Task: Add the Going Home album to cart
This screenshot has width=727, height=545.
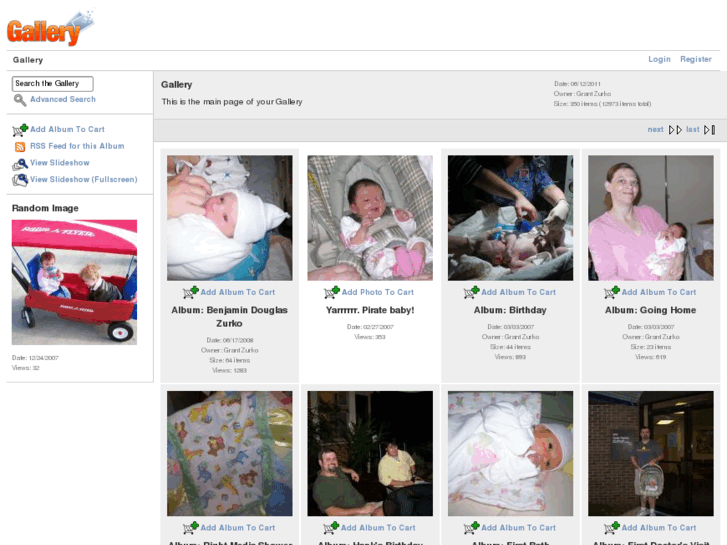Action: (x=659, y=292)
